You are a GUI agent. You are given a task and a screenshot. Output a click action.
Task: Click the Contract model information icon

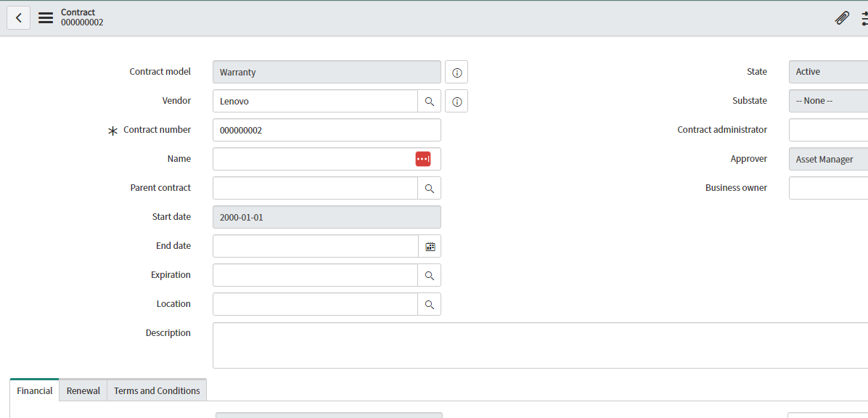456,72
